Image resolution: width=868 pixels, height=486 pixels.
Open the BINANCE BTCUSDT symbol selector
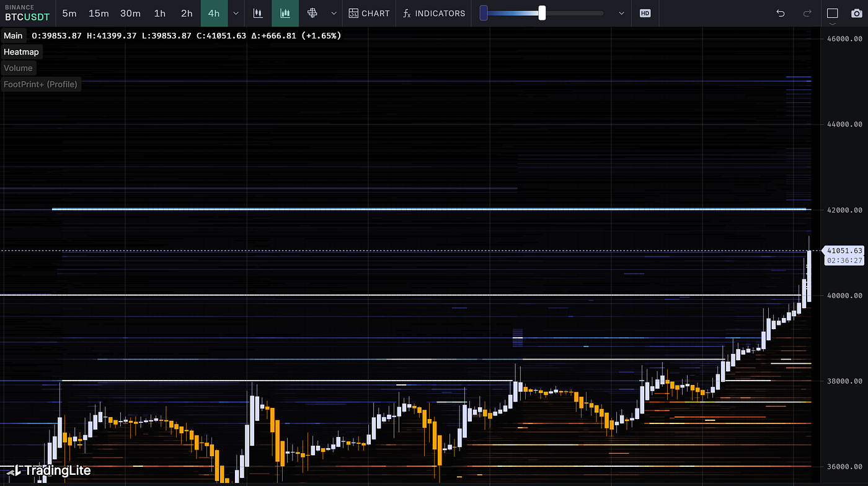(27, 13)
